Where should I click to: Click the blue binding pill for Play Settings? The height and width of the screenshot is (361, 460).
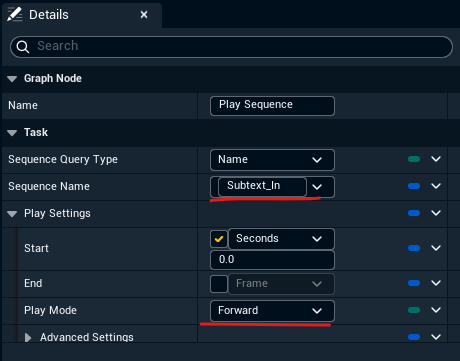click(x=414, y=213)
